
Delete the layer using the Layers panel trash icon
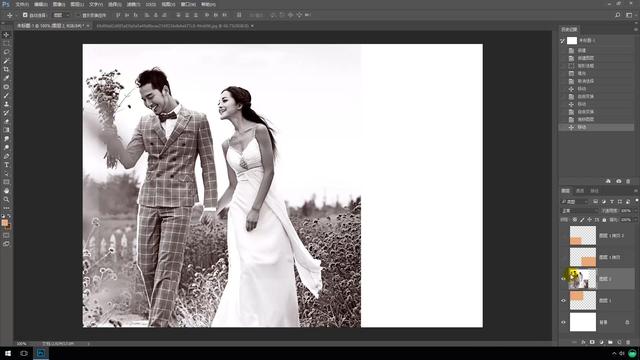(628, 342)
